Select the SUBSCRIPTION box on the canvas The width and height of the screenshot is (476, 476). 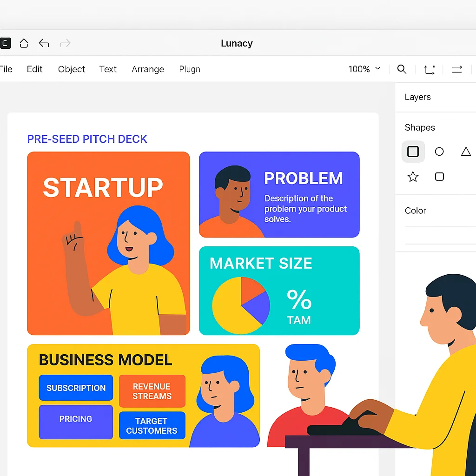[76, 388]
